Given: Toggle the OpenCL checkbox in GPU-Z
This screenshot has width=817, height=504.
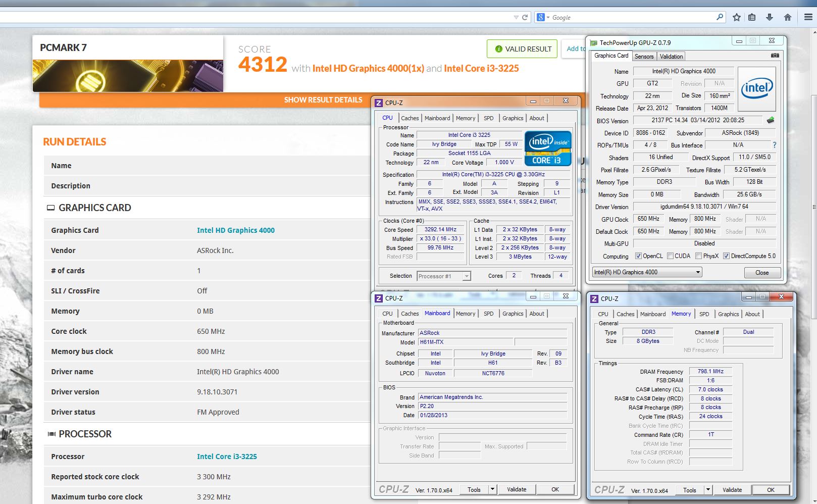Looking at the screenshot, I should coord(638,256).
